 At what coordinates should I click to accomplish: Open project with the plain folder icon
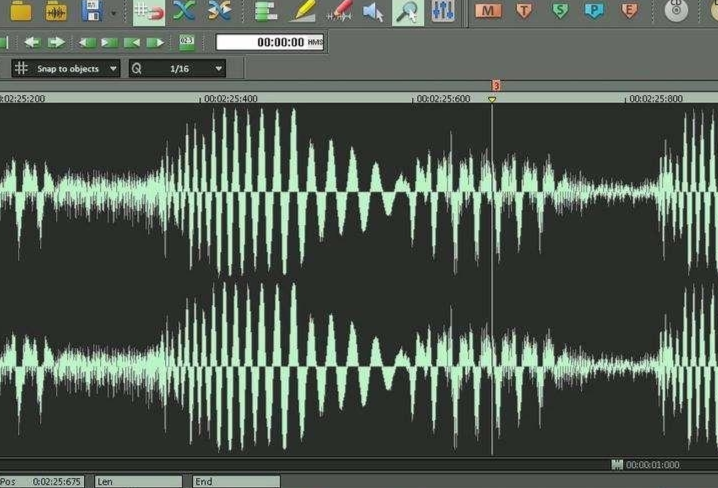[x=21, y=11]
